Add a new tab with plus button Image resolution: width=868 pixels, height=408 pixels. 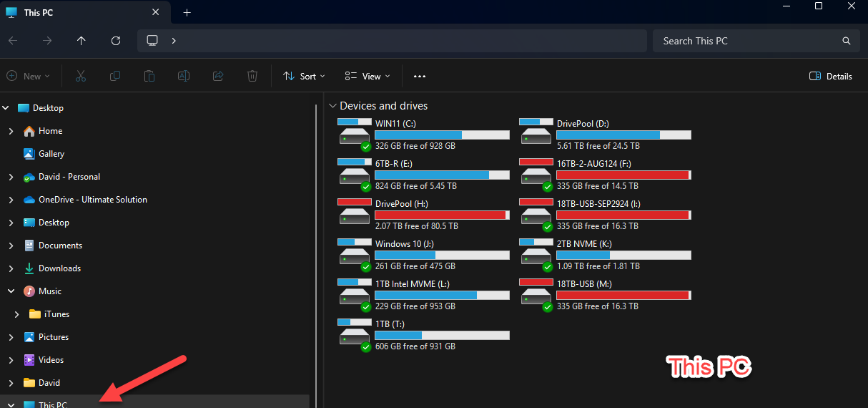[187, 13]
